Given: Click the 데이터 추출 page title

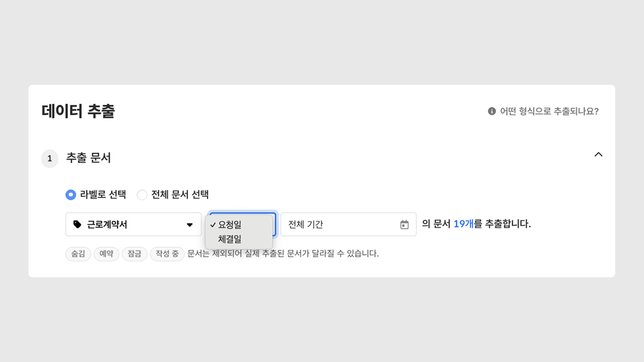Looking at the screenshot, I should point(78,111).
